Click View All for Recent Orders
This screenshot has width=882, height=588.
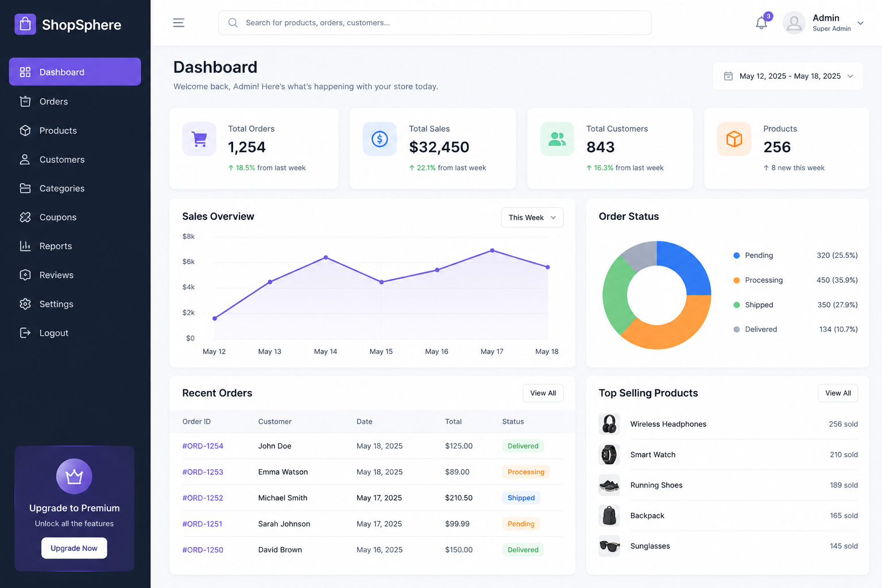pos(543,393)
